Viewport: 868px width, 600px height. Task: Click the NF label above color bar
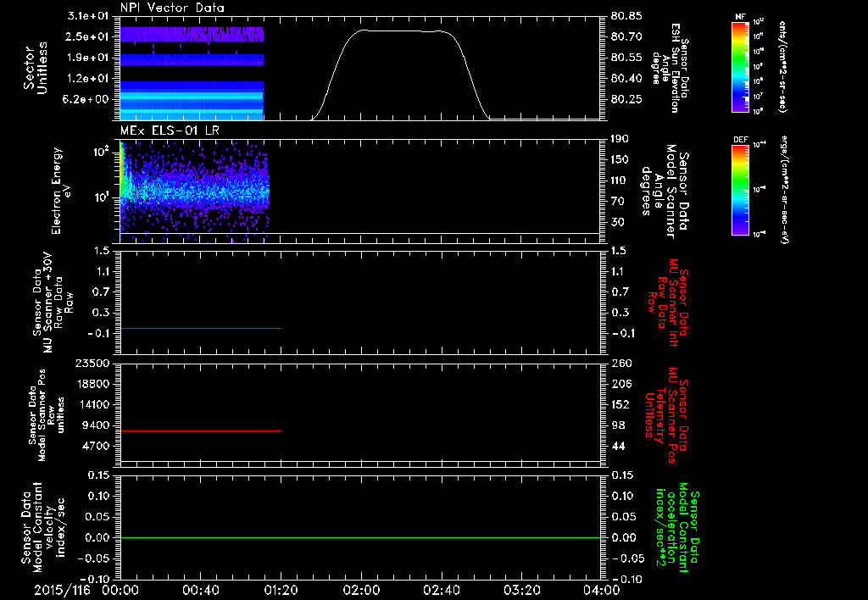(x=740, y=17)
